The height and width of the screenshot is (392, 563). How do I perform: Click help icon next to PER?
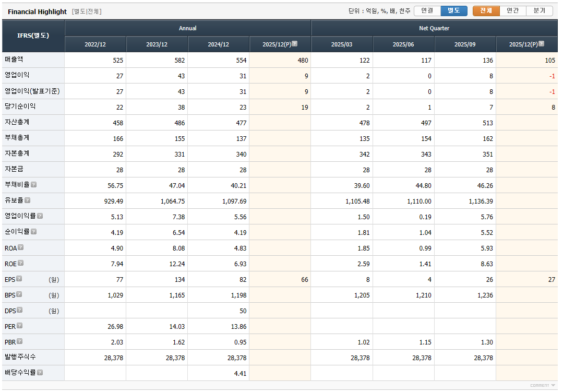[x=19, y=326]
